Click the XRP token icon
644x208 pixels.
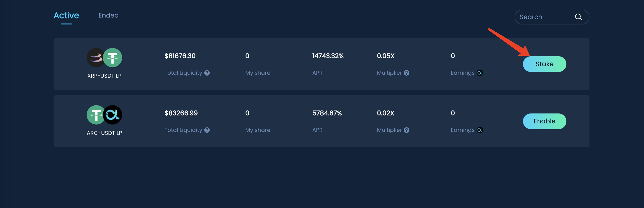pyautogui.click(x=95, y=58)
